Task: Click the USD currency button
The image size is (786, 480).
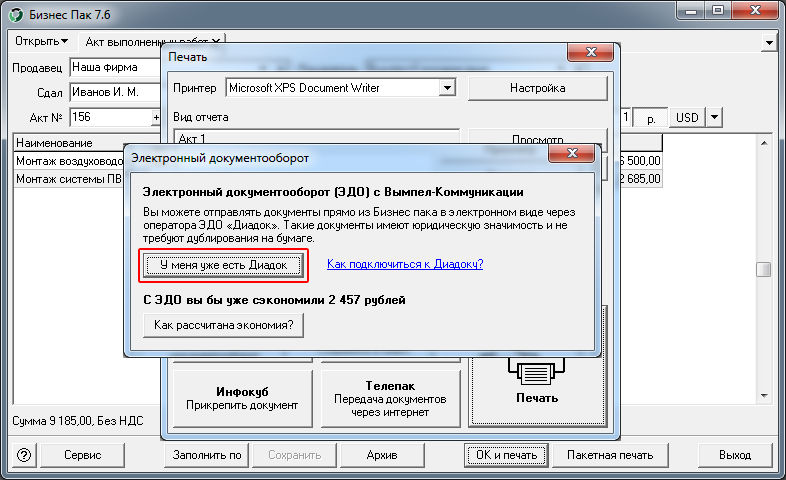Action: tap(687, 118)
